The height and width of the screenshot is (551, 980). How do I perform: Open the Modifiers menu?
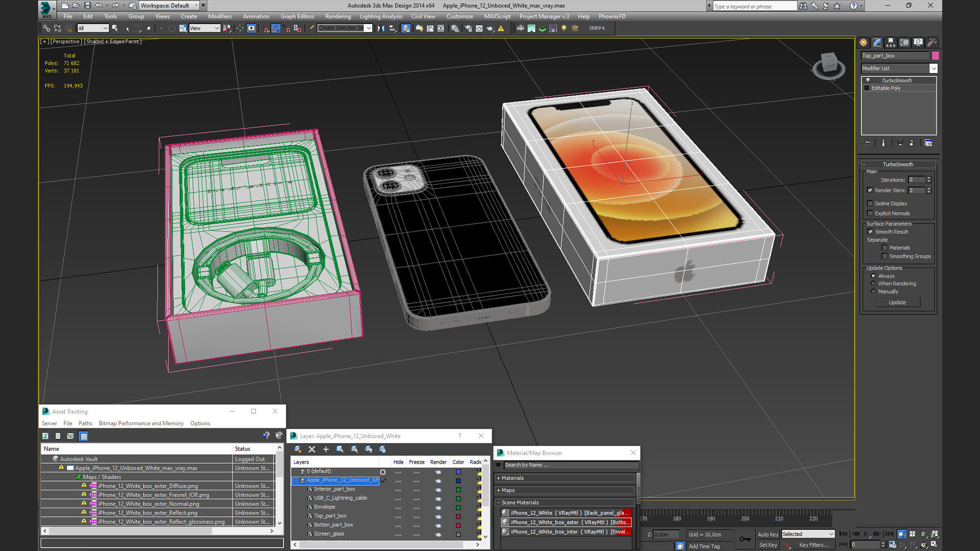220,16
